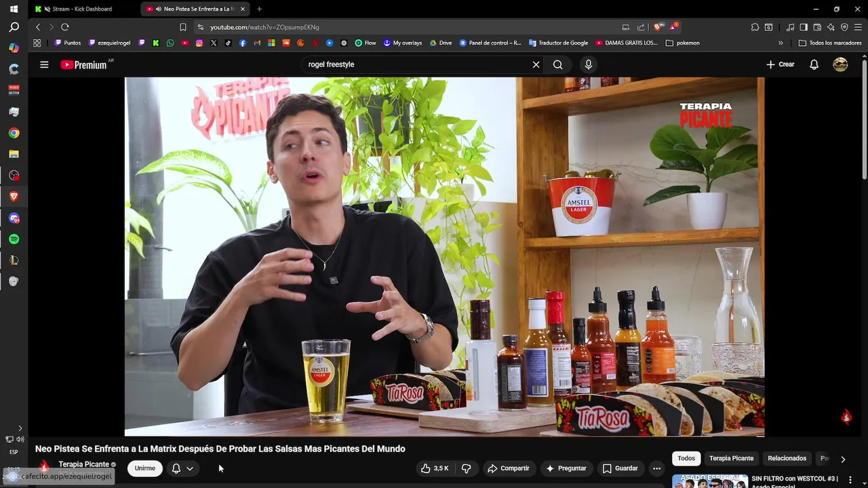Screen dimensions: 868x488
Task: Show hidden bookmarks with double chevron
Action: point(781,43)
